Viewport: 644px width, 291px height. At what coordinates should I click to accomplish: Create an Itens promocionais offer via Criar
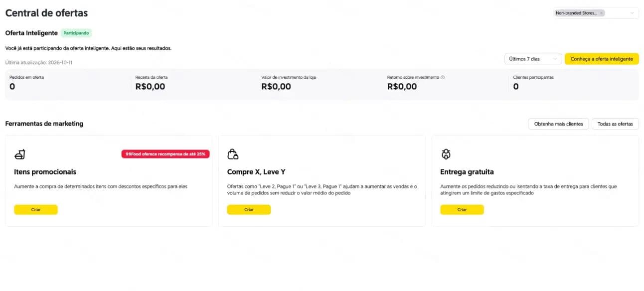(x=36, y=210)
